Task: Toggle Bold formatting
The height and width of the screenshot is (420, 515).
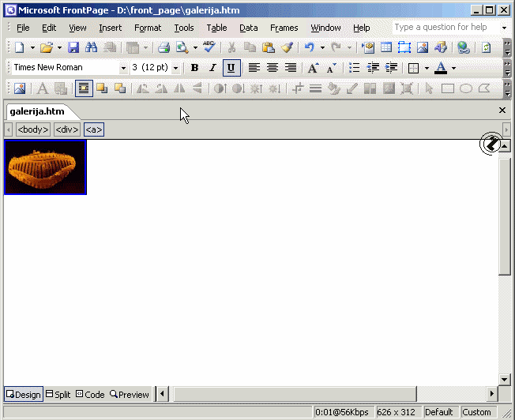Action: pos(194,68)
